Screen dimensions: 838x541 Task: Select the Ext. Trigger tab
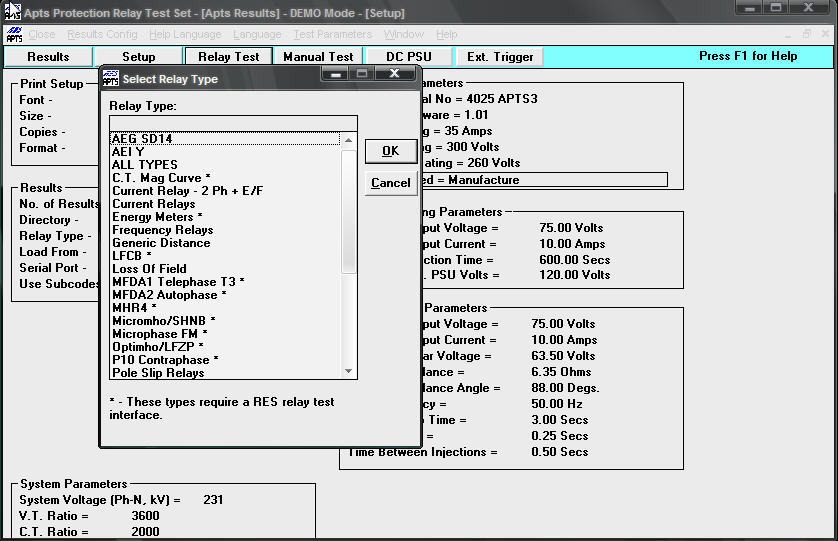[x=500, y=57]
